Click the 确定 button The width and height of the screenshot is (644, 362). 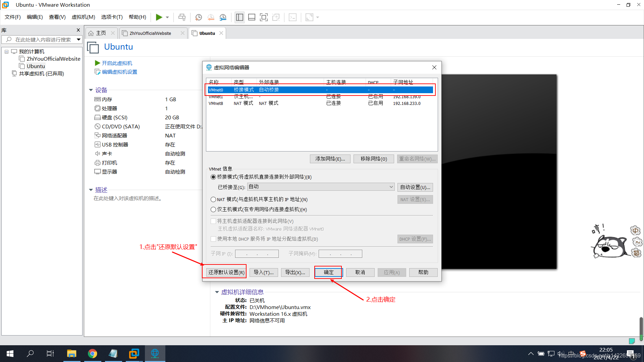tap(328, 273)
